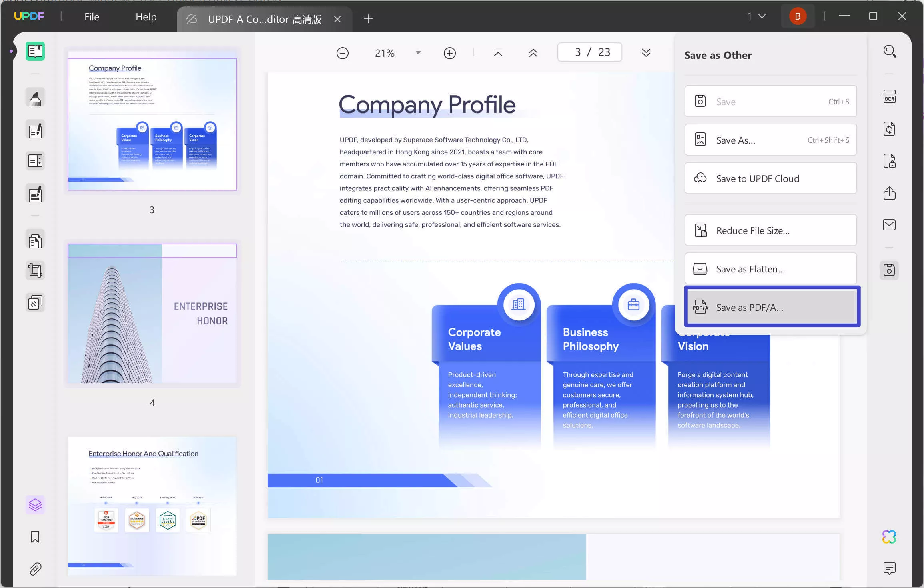
Task: Open the File menu
Action: [x=92, y=16]
